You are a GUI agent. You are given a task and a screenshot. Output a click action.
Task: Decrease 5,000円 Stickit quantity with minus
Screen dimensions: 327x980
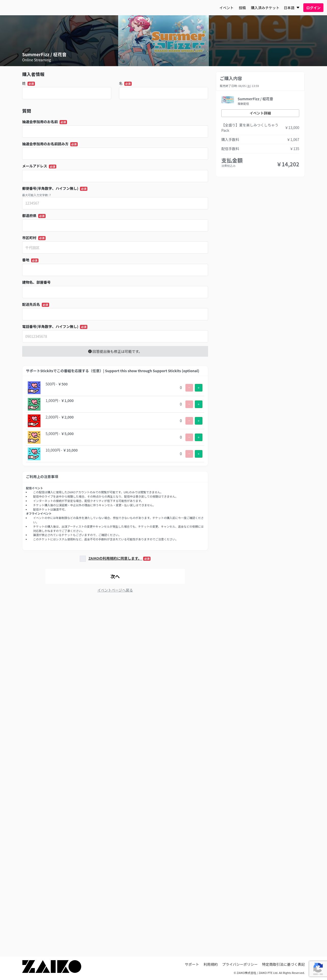click(x=189, y=437)
